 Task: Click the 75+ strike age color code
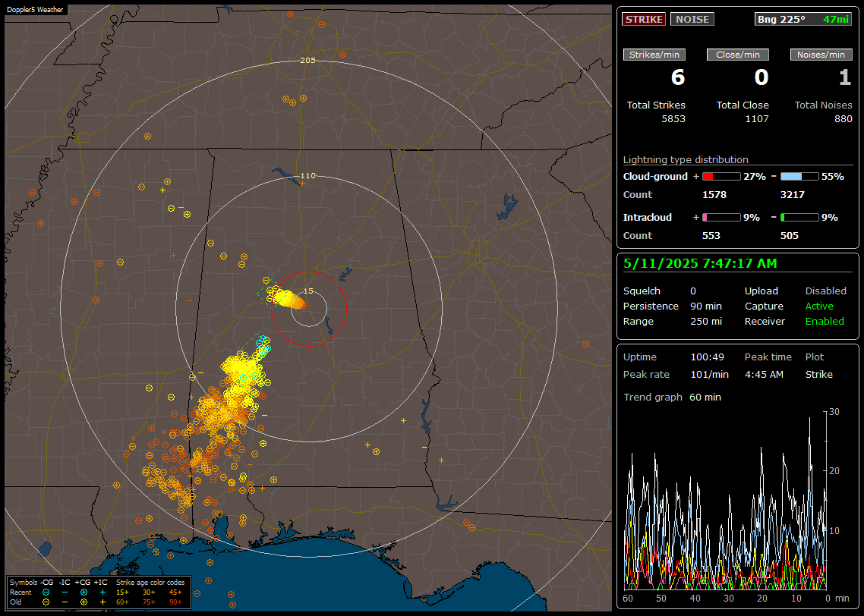pos(149,602)
